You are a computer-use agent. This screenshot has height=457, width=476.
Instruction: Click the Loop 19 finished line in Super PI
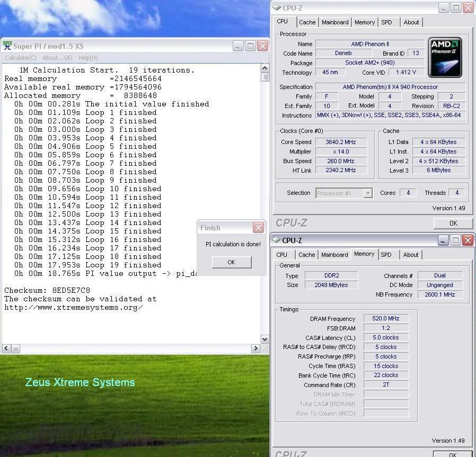click(88, 265)
